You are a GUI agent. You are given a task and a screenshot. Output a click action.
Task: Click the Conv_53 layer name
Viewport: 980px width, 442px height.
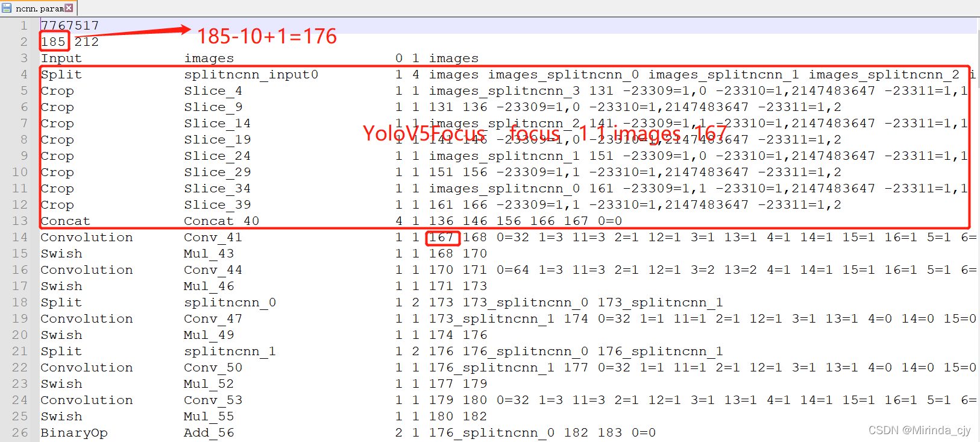click(x=213, y=400)
